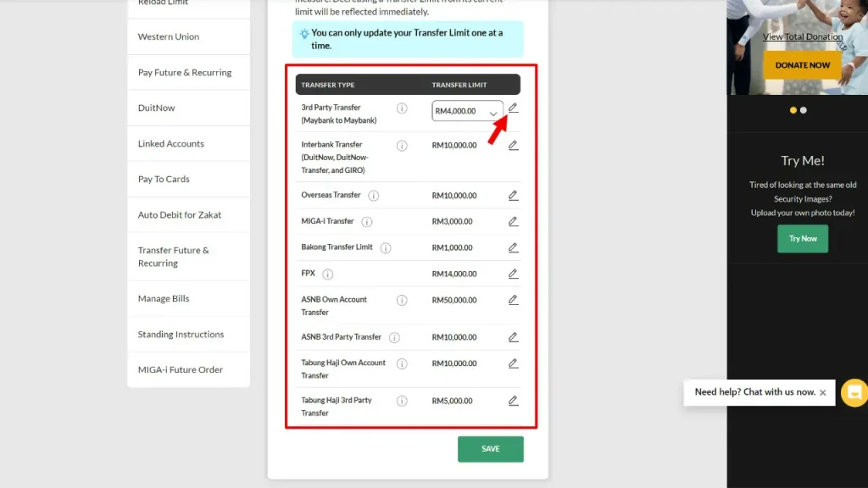Viewport: 868px width, 488px height.
Task: Go to Linked Accounts
Action: (x=189, y=144)
